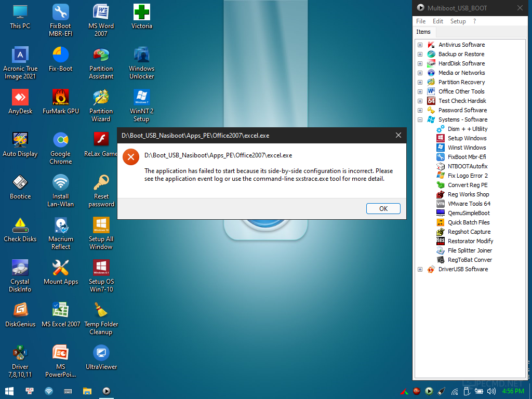This screenshot has width=532, height=399.
Task: Open Auto Display desktop shortcut
Action: point(20,144)
